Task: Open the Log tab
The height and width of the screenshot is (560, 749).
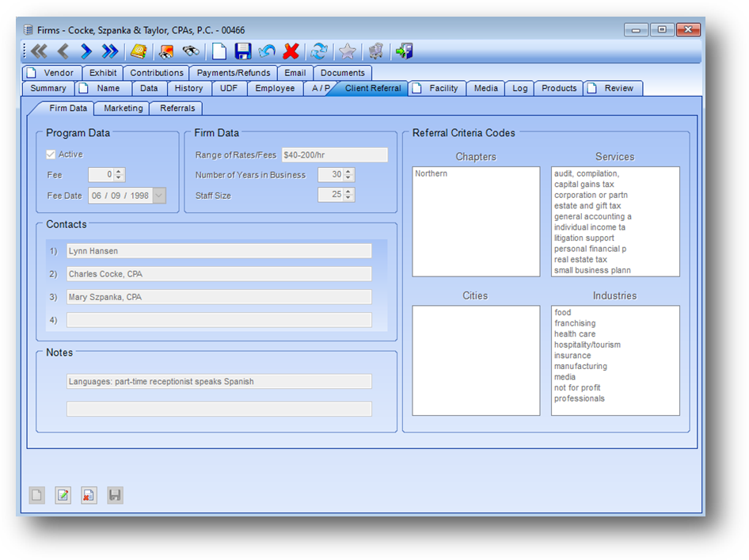Action: coord(519,88)
